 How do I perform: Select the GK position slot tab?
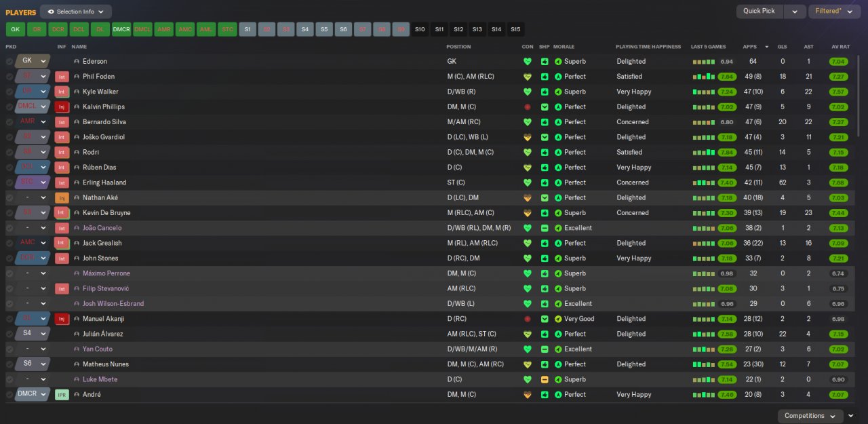point(15,29)
